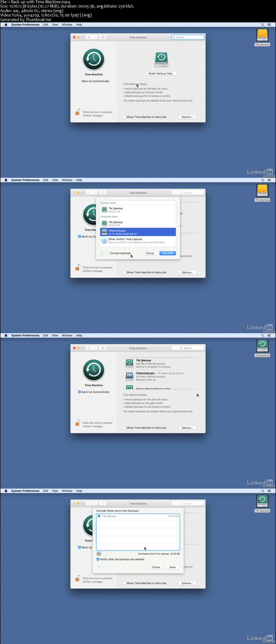Open View menu in the 00:02:16 frame

point(55,180)
